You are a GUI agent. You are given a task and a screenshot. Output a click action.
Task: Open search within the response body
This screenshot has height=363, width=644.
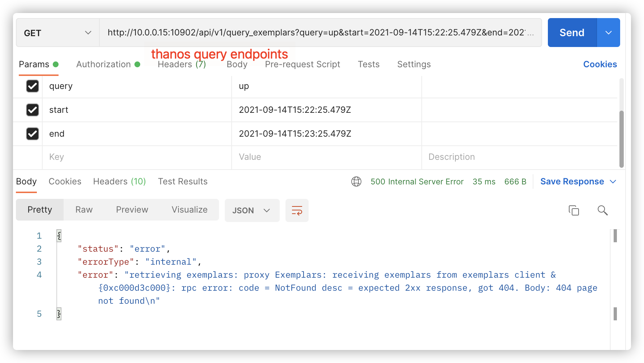tap(602, 210)
